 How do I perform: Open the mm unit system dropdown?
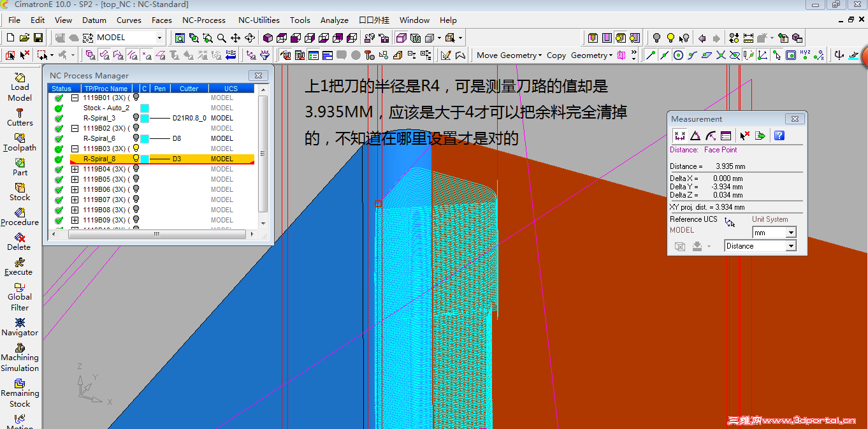coord(791,233)
